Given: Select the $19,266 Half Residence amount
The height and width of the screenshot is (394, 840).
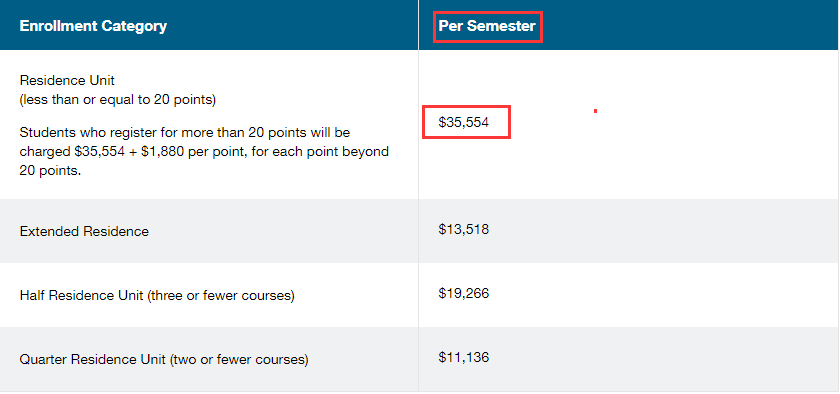Looking at the screenshot, I should pos(463,293).
